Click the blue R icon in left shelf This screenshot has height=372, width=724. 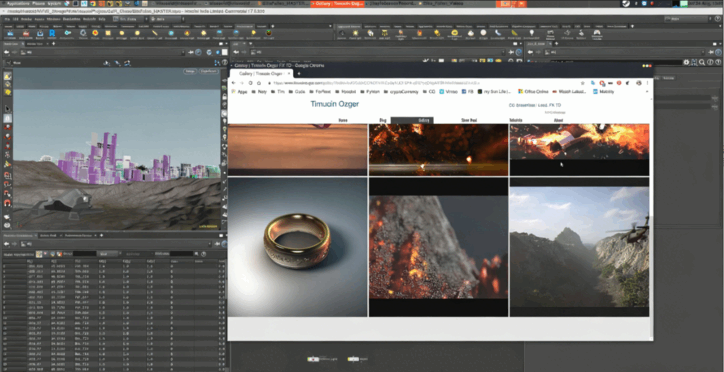click(52, 33)
